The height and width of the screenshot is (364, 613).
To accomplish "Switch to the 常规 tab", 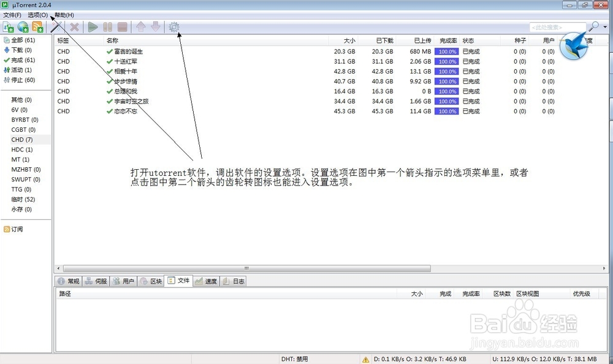I will [69, 281].
